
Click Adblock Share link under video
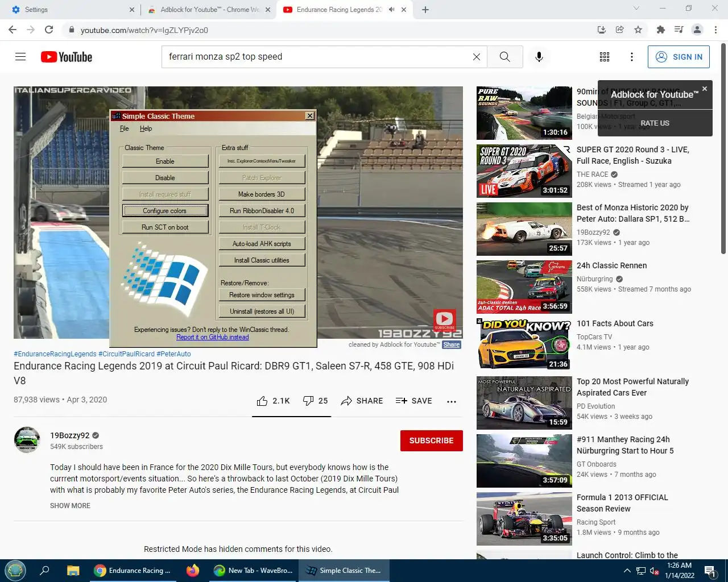[452, 344]
